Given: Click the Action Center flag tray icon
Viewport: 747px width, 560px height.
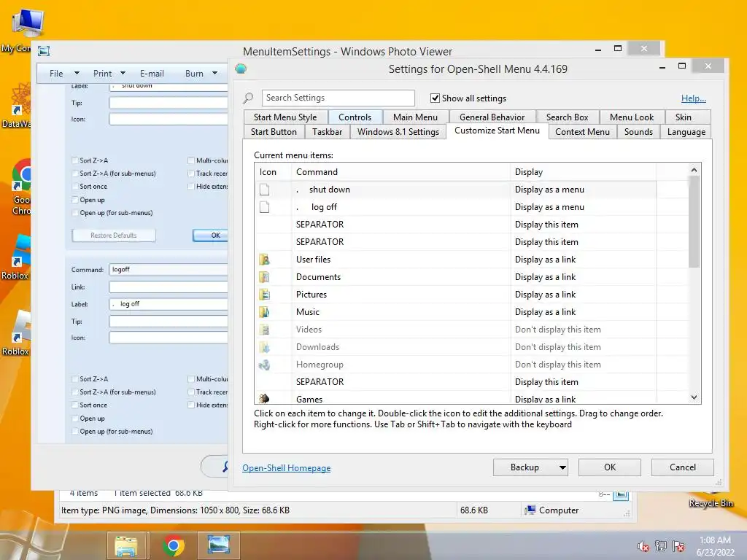Looking at the screenshot, I should (x=678, y=546).
